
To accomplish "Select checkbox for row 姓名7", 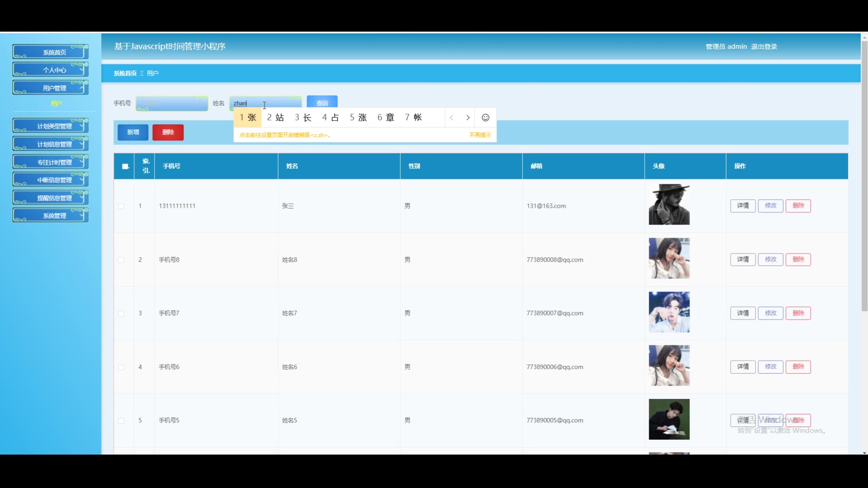I will point(121,313).
